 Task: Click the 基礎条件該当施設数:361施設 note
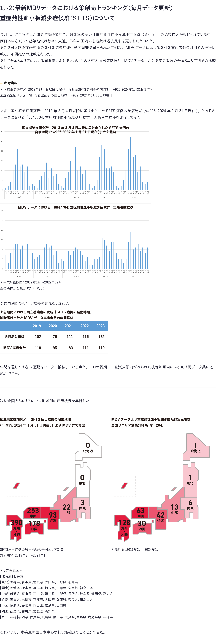tap(22, 288)
